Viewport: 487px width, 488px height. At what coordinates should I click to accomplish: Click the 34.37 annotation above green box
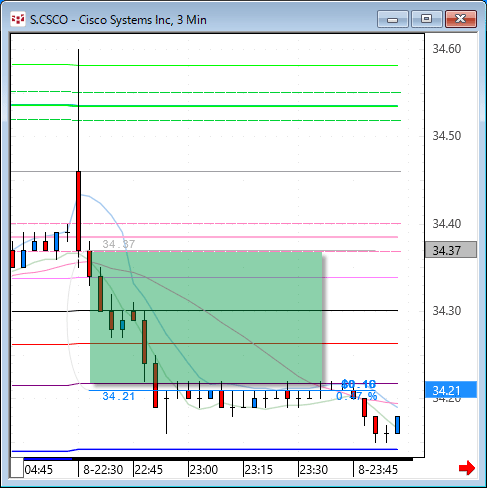coord(119,244)
